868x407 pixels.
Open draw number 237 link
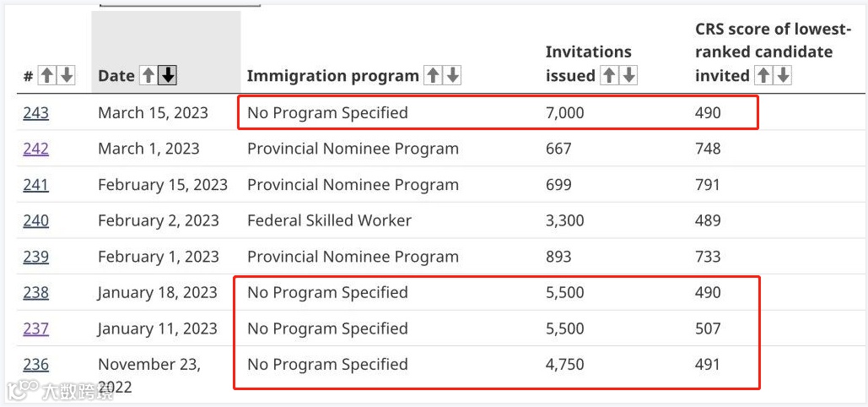(35, 328)
